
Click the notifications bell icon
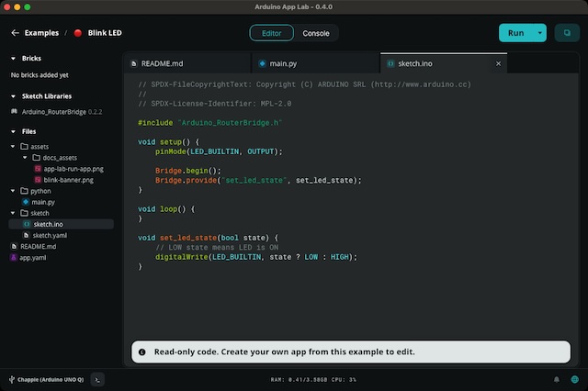tap(556, 378)
